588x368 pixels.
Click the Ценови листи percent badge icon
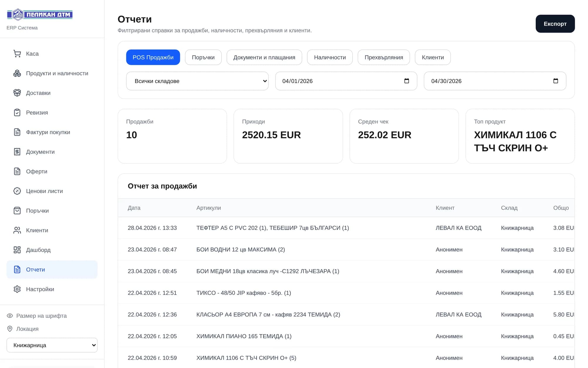coord(17,191)
